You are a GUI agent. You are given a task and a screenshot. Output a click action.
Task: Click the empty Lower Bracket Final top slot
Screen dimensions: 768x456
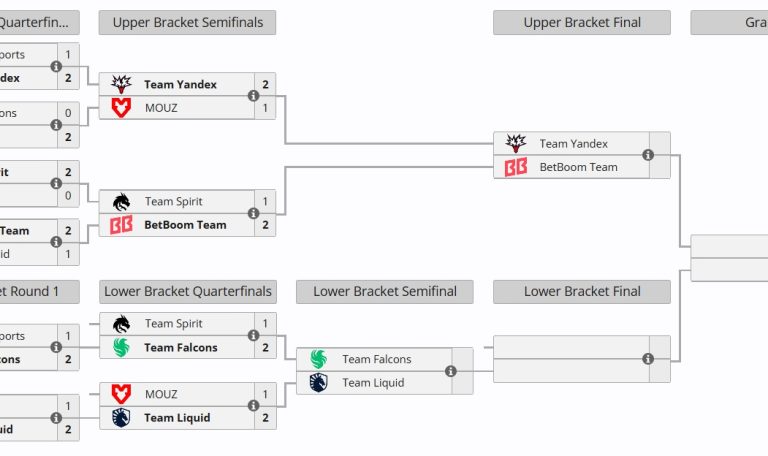(x=570, y=347)
